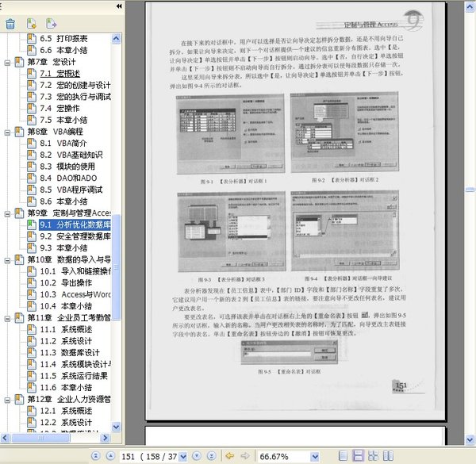The height and width of the screenshot is (464, 476).
Task: Open the page number dropdown
Action: click(x=183, y=456)
